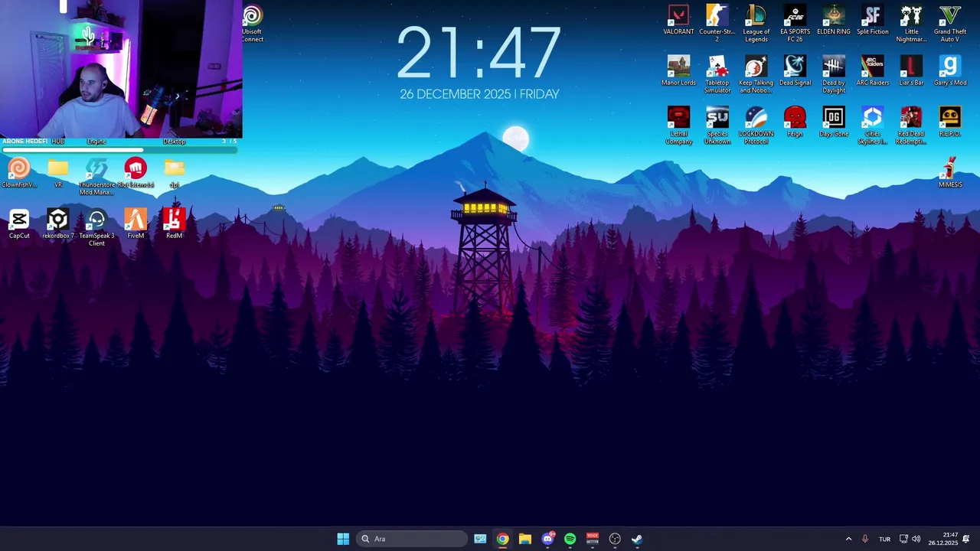Click the 21:47 desktop clock widget
This screenshot has height=551, width=980.
tap(479, 54)
